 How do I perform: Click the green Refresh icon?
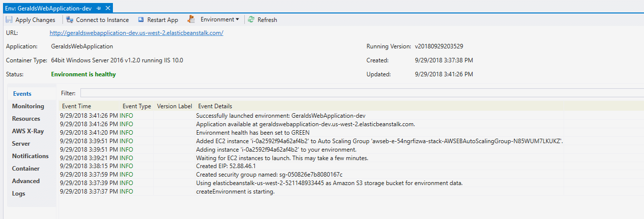point(251,20)
